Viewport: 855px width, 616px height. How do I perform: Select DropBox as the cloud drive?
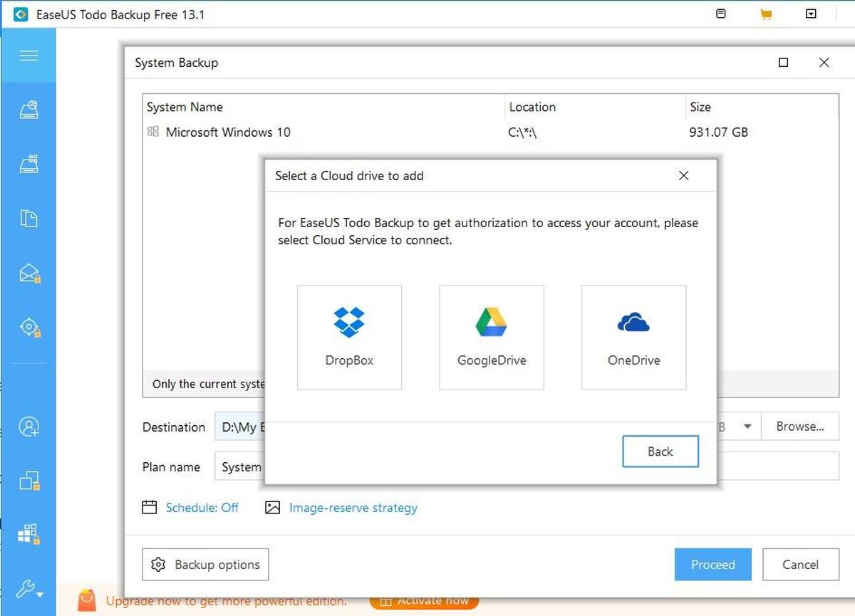click(349, 336)
